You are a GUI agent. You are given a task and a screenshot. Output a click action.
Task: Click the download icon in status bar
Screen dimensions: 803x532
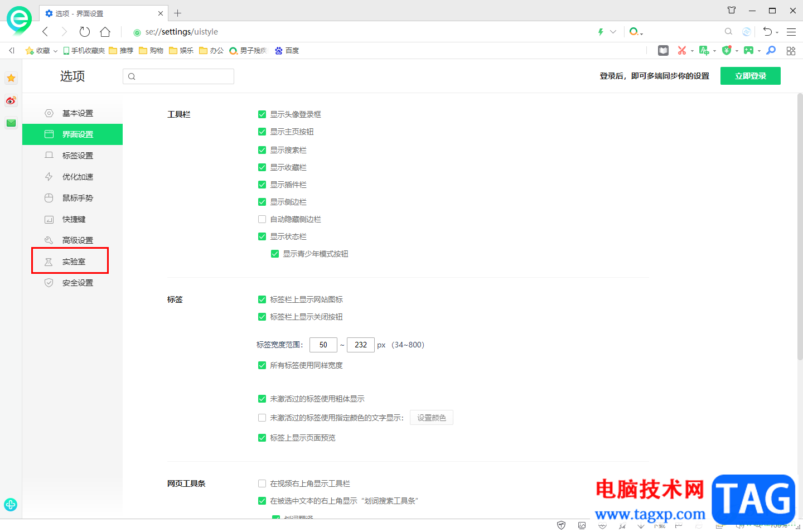[641, 526]
